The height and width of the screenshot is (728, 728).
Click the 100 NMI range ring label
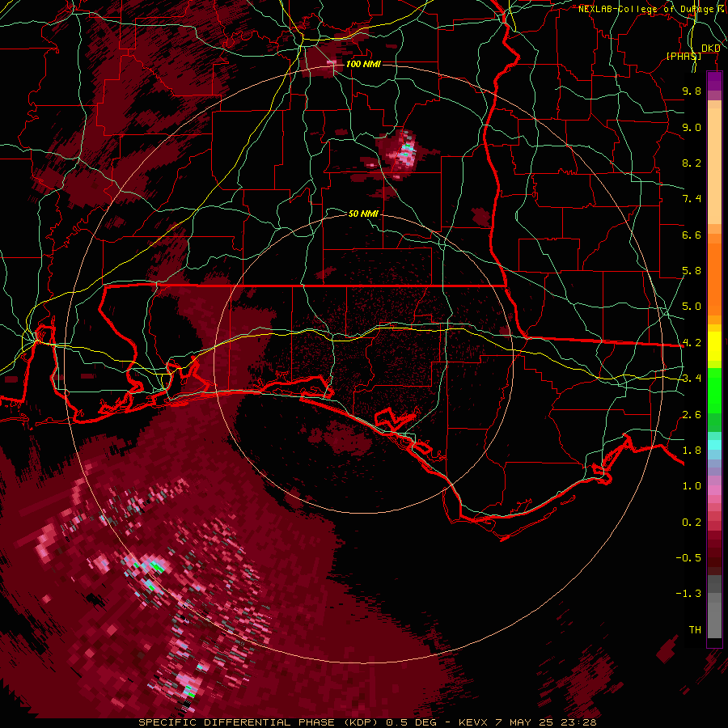(x=363, y=64)
